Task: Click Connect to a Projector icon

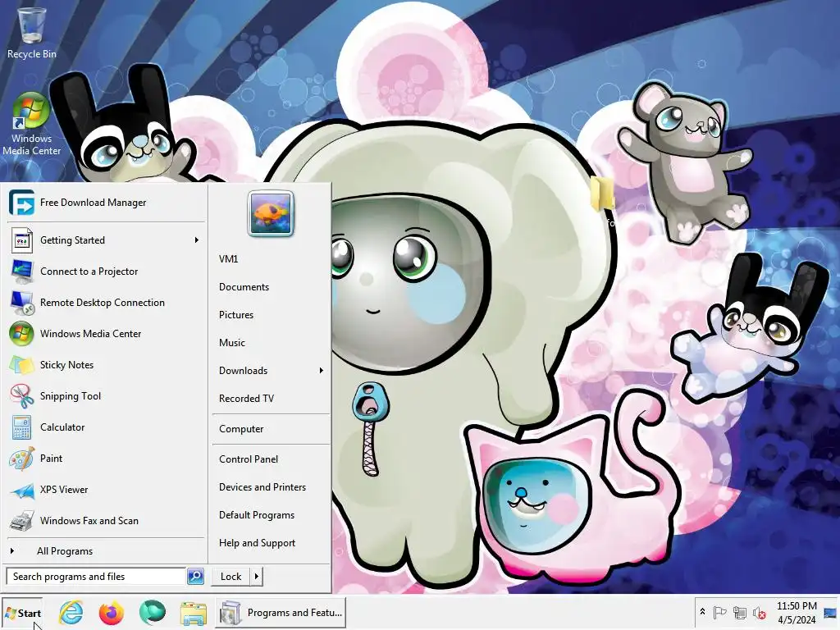Action: pos(21,272)
